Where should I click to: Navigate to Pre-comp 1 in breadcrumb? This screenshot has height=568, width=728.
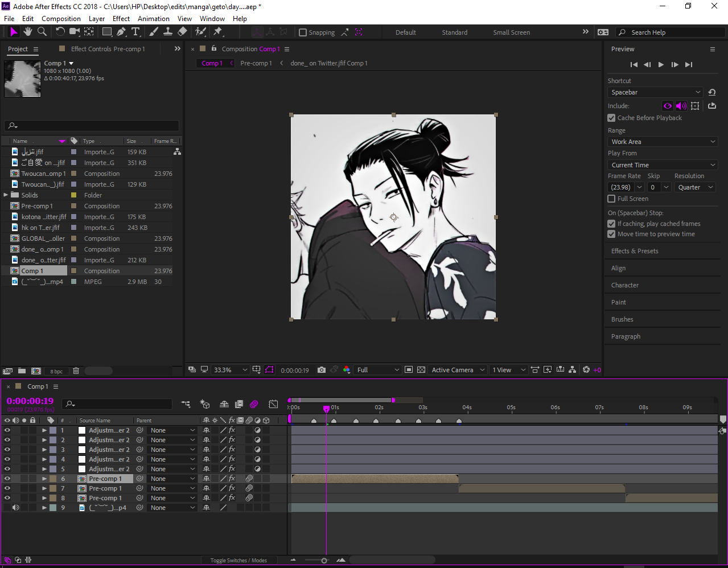click(256, 63)
